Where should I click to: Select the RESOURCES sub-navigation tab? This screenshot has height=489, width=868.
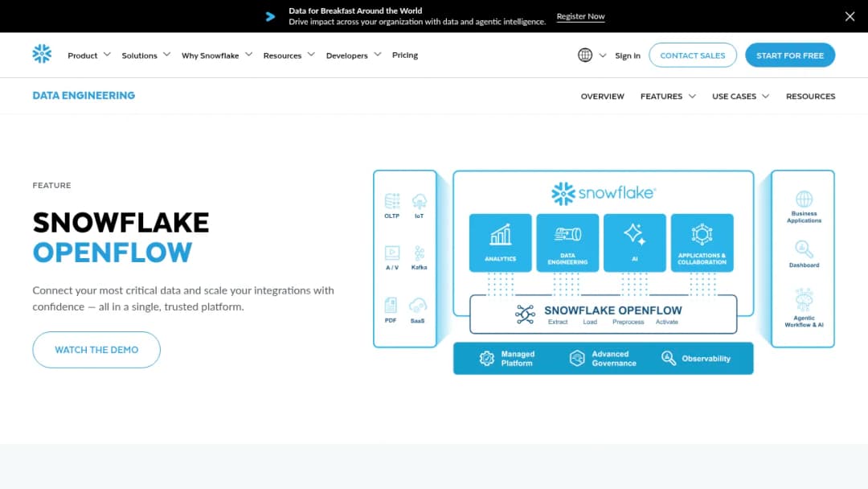click(810, 97)
